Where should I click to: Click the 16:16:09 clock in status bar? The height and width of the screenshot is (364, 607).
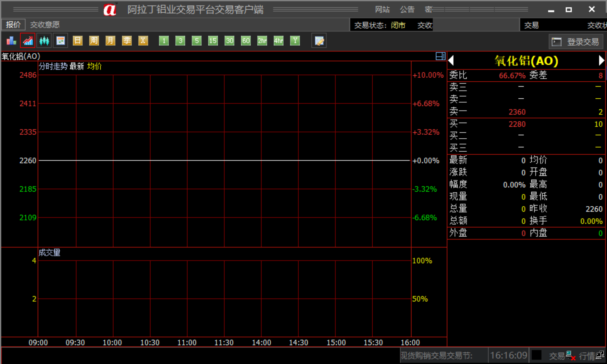(509, 356)
